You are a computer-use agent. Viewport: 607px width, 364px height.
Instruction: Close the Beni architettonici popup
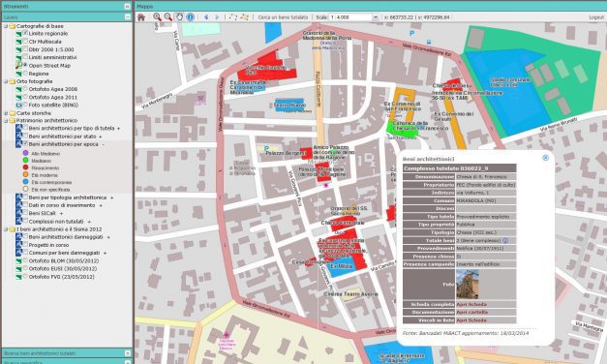(x=545, y=158)
